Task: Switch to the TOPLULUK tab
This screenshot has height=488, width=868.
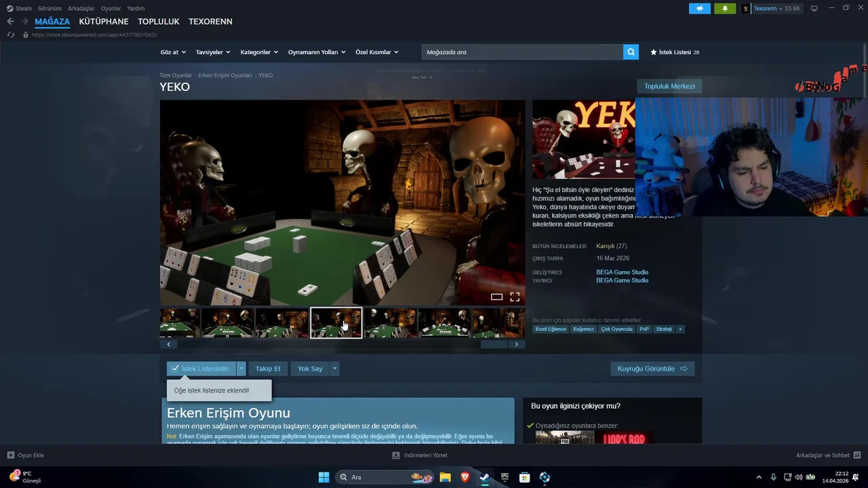Action: coord(159,22)
